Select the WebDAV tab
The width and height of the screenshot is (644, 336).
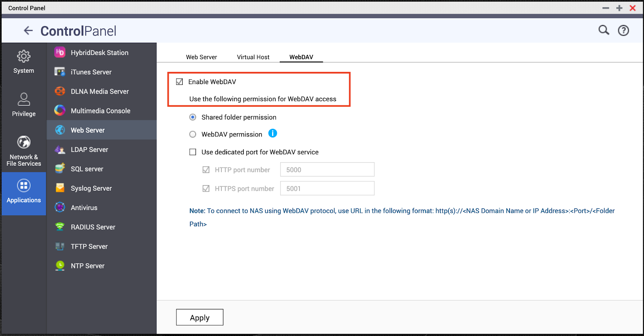(x=301, y=57)
